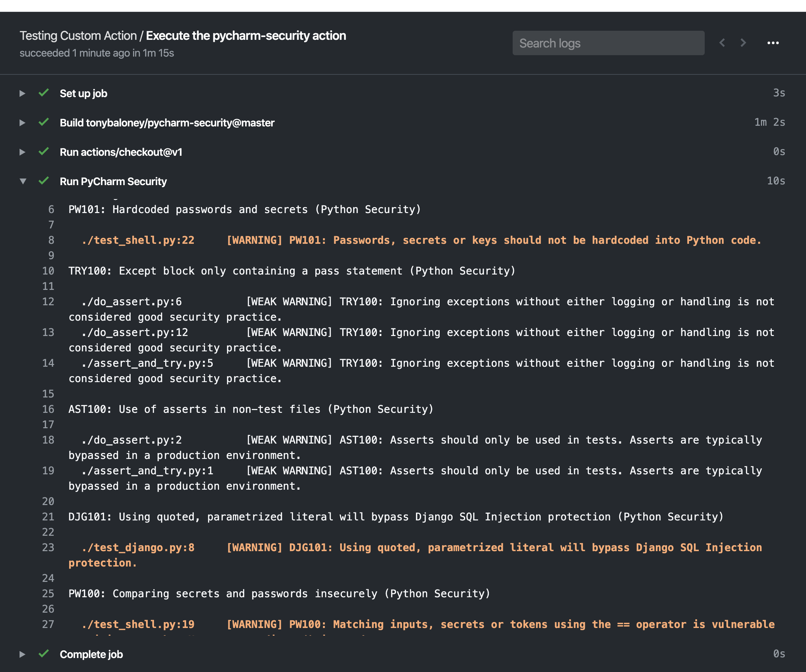Click log line number 27
This screenshot has width=806, height=672.
pyautogui.click(x=48, y=624)
